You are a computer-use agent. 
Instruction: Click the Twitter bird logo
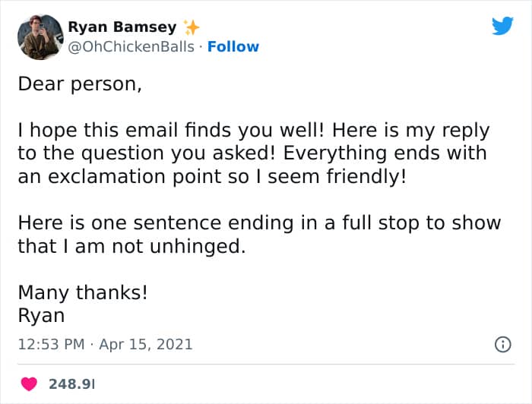[x=502, y=27]
